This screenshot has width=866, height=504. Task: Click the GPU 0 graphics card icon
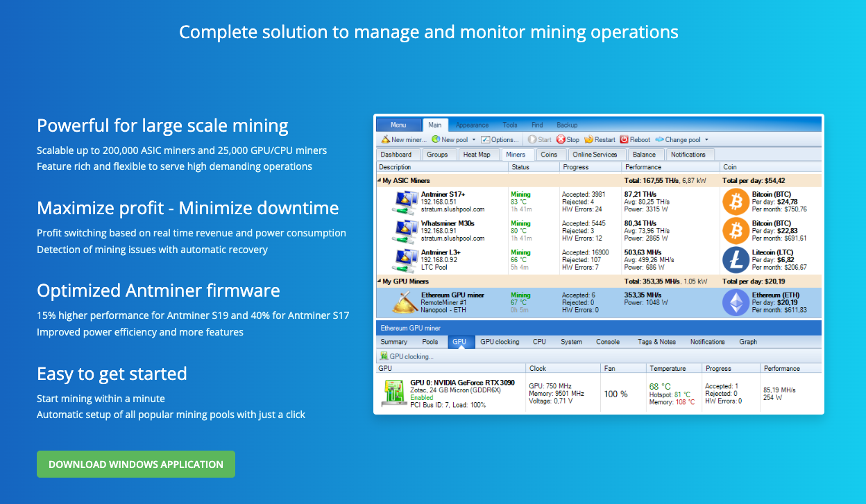click(393, 392)
